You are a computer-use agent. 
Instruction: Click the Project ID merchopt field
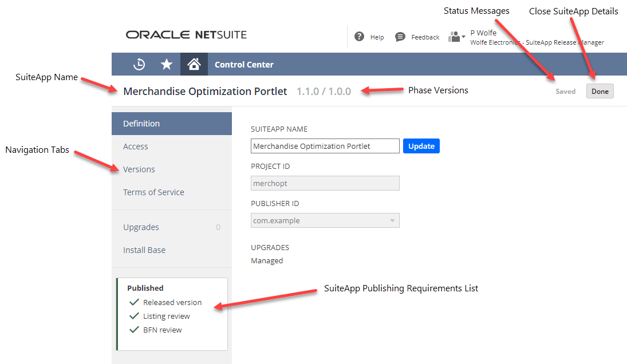coord(325,183)
